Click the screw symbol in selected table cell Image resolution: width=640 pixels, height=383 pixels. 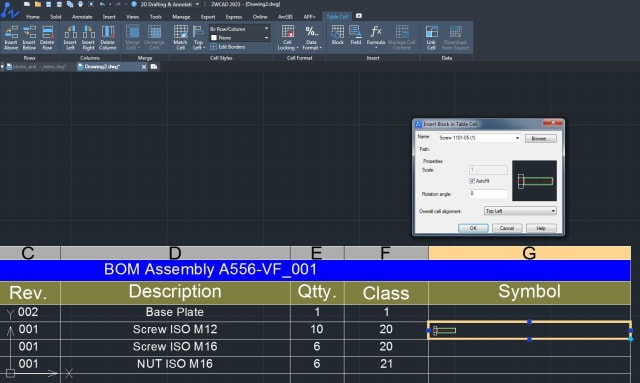pyautogui.click(x=444, y=330)
